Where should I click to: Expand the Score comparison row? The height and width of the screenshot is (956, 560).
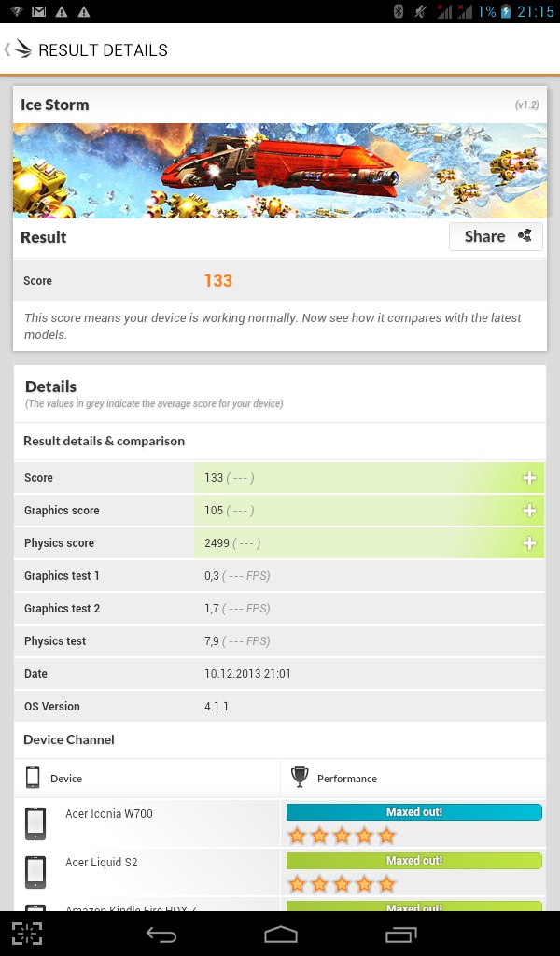tap(529, 478)
